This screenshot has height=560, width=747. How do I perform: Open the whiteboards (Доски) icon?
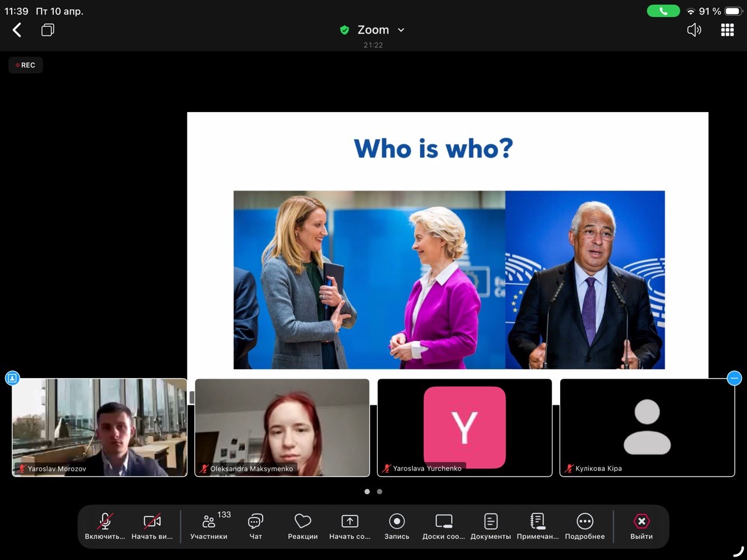tap(444, 521)
